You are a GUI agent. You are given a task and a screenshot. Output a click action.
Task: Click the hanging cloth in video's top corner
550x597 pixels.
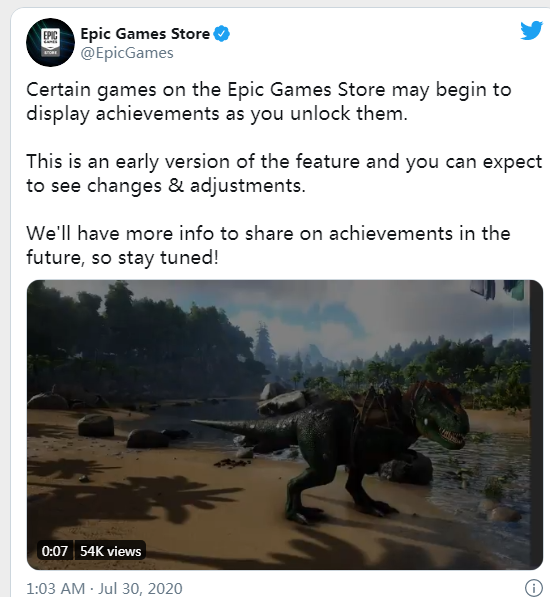pos(497,290)
